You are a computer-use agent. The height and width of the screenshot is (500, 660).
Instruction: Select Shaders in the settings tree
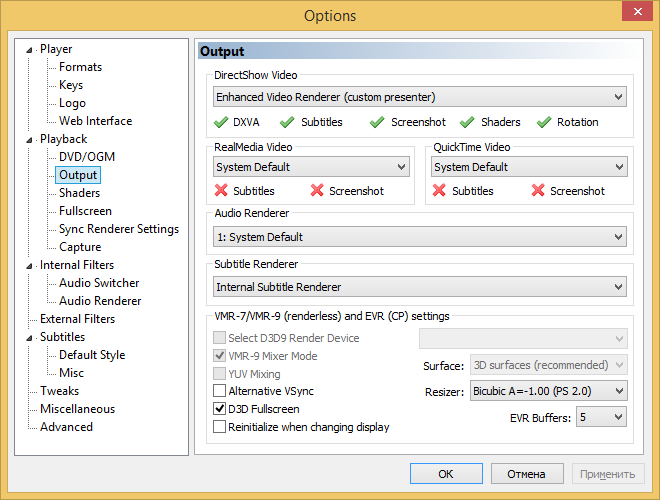[x=79, y=193]
